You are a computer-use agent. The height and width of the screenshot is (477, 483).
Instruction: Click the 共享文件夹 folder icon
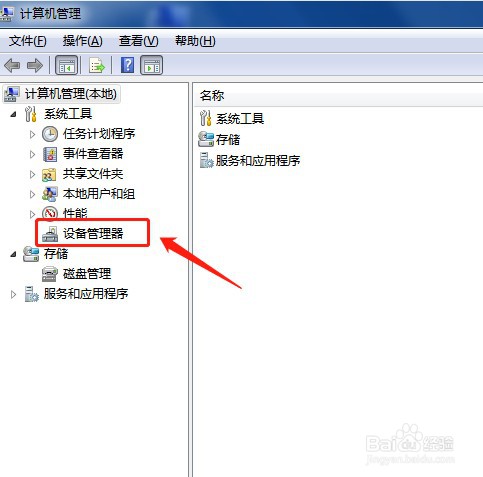point(49,174)
